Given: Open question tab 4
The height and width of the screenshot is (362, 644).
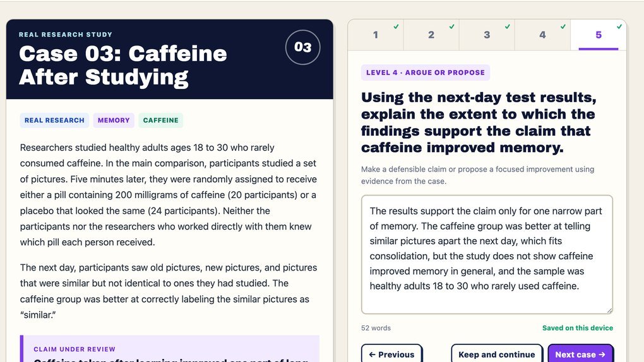Looking at the screenshot, I should point(542,35).
